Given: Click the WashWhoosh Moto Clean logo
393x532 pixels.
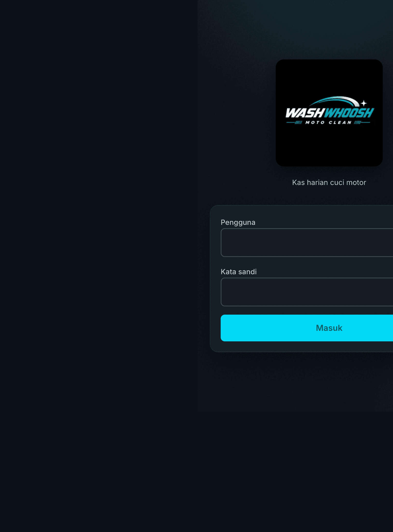Looking at the screenshot, I should pyautogui.click(x=329, y=113).
